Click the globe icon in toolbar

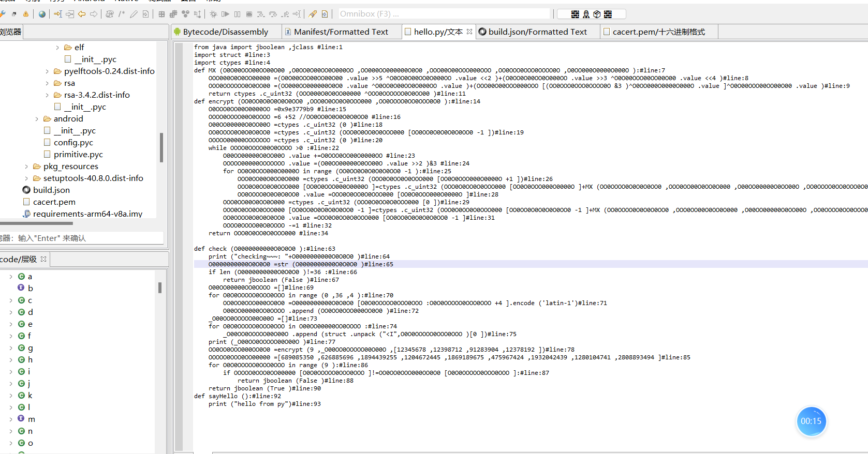[42, 14]
